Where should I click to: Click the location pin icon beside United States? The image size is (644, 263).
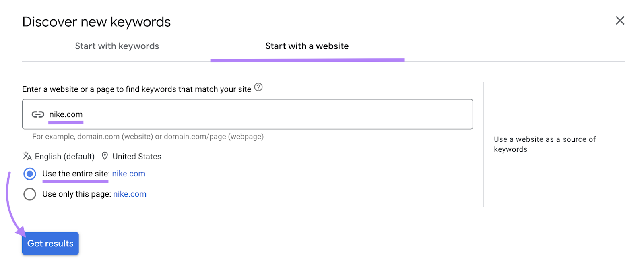click(105, 156)
